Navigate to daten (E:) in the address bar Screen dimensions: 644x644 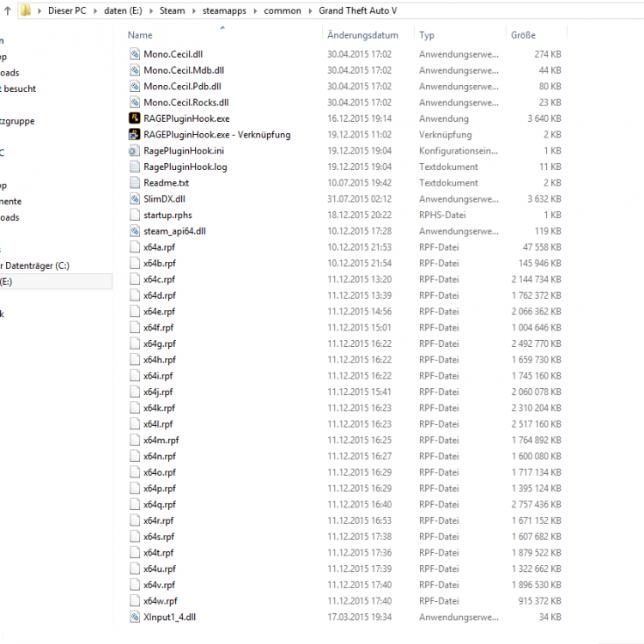point(123,10)
